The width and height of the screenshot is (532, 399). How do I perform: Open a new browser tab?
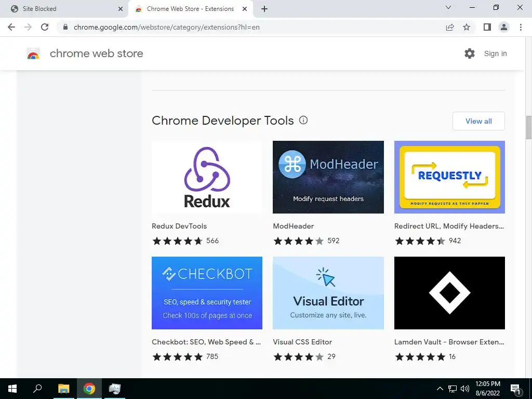[264, 9]
